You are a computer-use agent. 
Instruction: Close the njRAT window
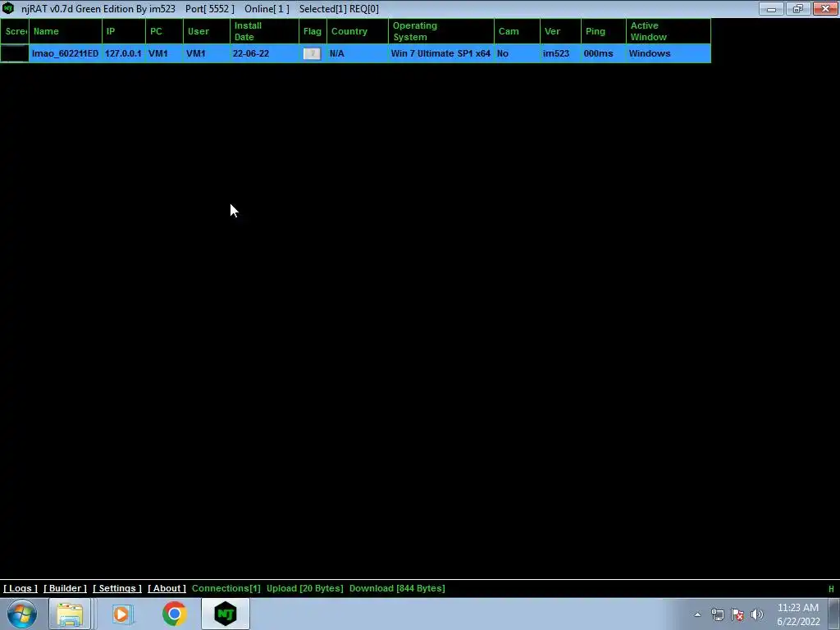point(825,8)
